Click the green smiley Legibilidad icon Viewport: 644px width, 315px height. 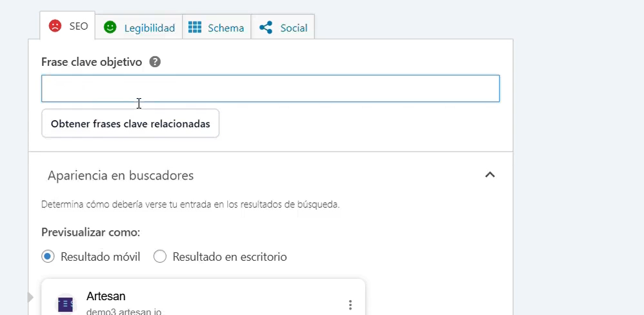110,27
